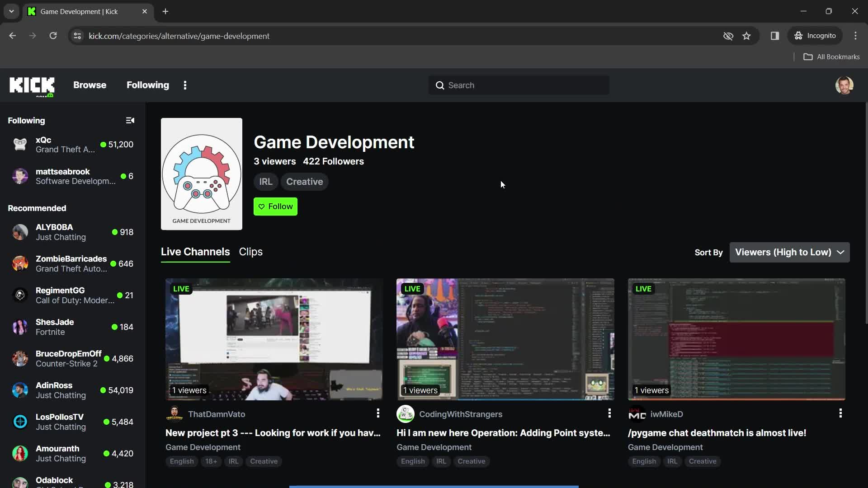868x488 pixels.
Task: View site information icon in address bar
Action: pyautogui.click(x=77, y=36)
